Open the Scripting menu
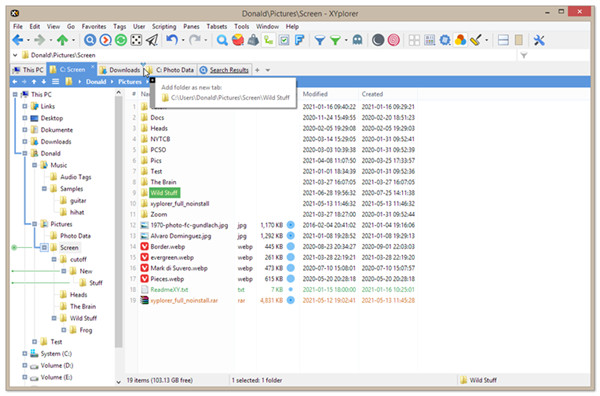Screen dimensions: 600x396 tap(164, 26)
